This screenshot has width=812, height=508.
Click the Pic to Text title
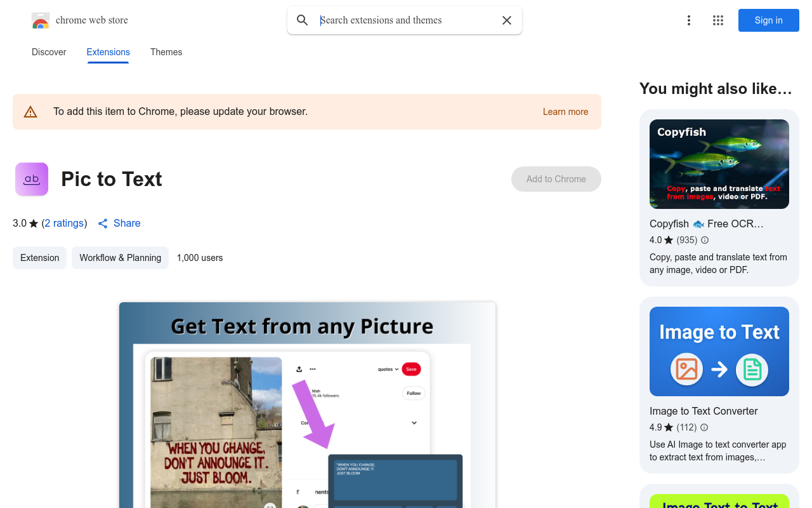(x=112, y=179)
